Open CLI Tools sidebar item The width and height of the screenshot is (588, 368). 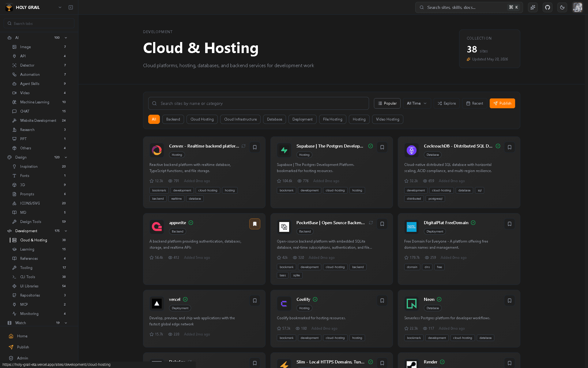coord(39,277)
